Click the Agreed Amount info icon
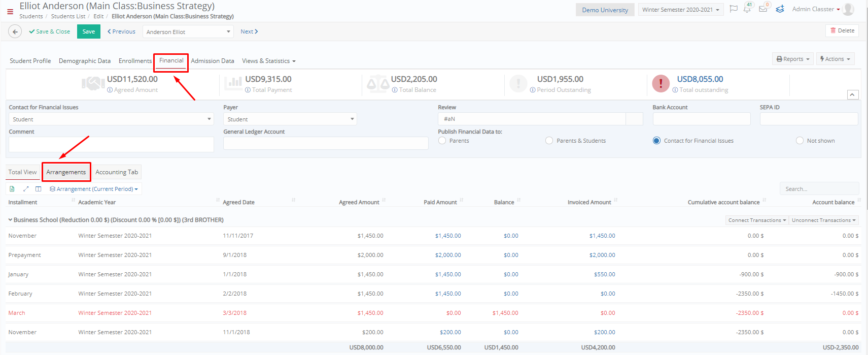This screenshot has height=355, width=868. [x=110, y=90]
